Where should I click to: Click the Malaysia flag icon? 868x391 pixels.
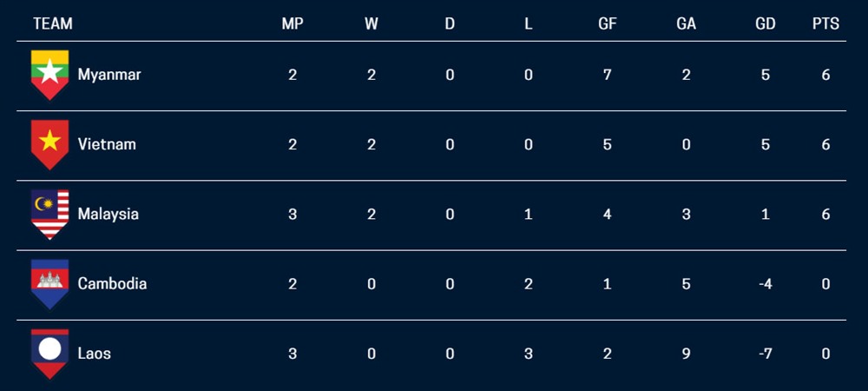49,215
